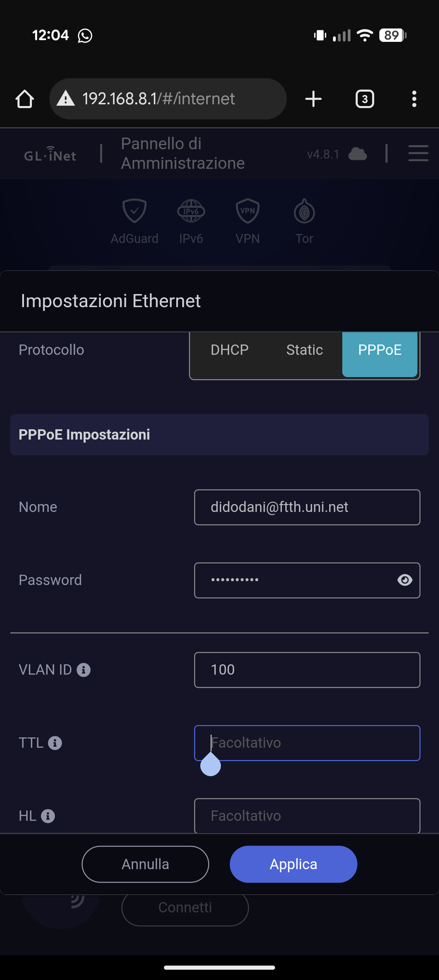Tap the insecure connection warning icon
This screenshot has width=439, height=980.
tap(66, 99)
